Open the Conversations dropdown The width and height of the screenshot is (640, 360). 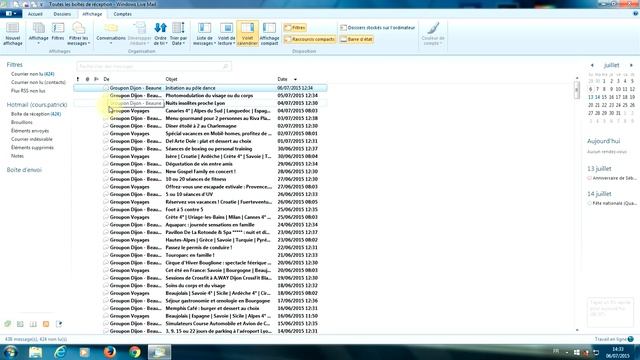(111, 33)
